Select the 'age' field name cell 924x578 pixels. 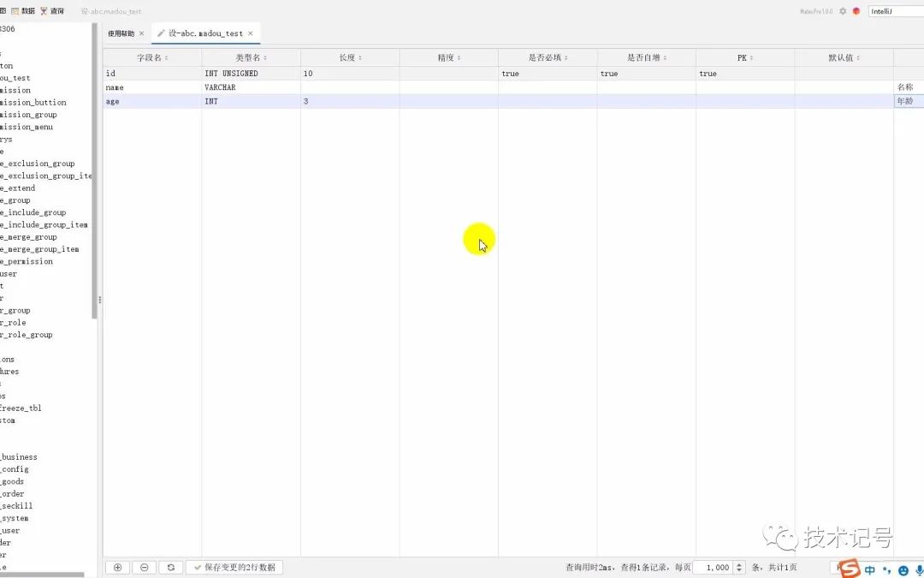pos(152,101)
